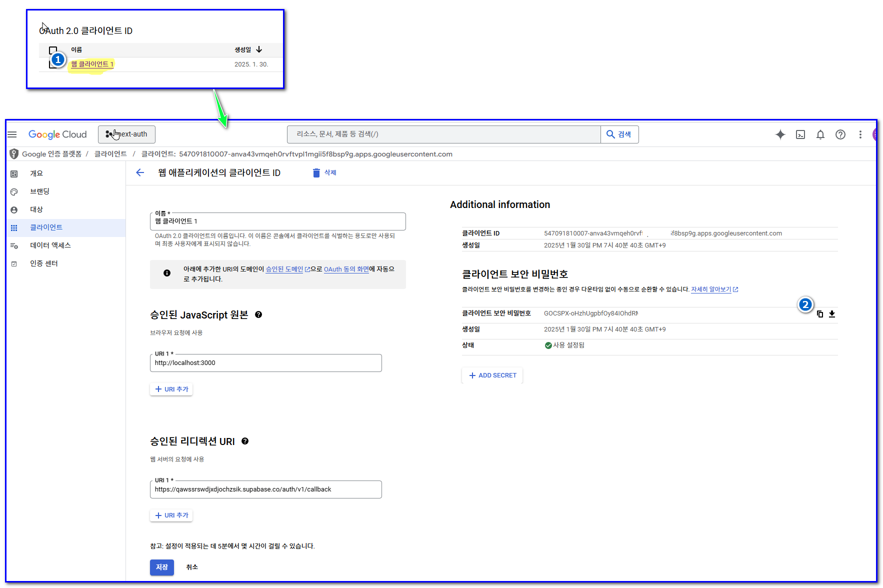Open the 웹 클라이언트 1 link

pos(92,64)
